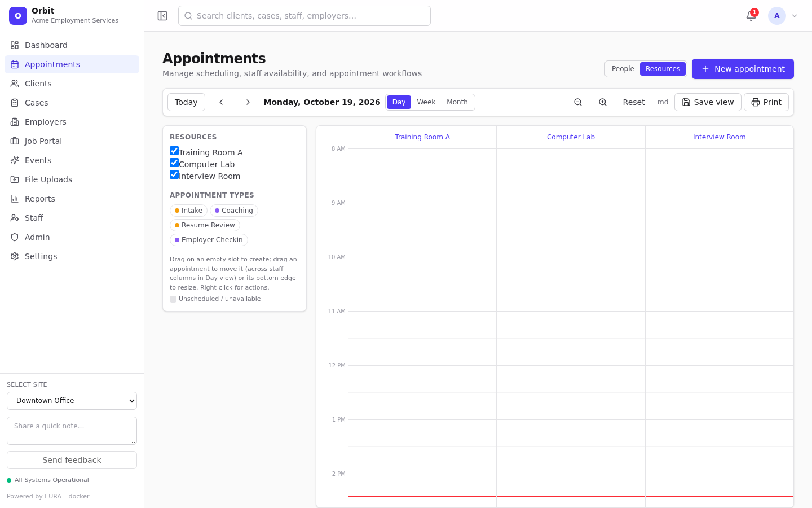Click the quick note text area
The width and height of the screenshot is (812, 508).
72,431
